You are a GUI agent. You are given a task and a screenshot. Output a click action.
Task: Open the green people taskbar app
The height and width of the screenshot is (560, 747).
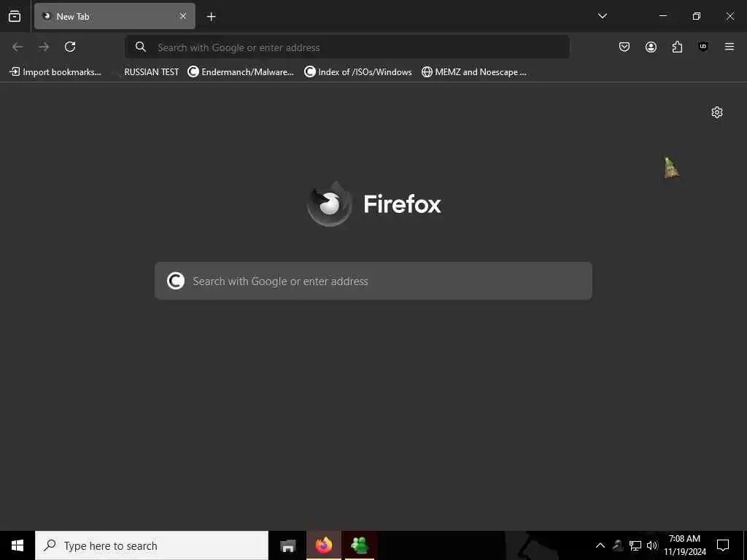click(360, 545)
